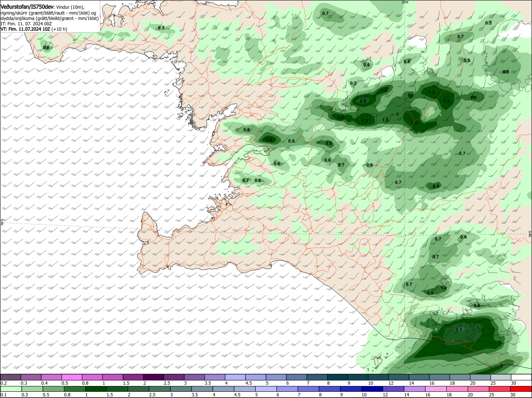The height and width of the screenshot is (398, 532).
Task: Click the VT: Fim. 11.07.2024 10Z (+10 h) line
Action: click(34, 29)
